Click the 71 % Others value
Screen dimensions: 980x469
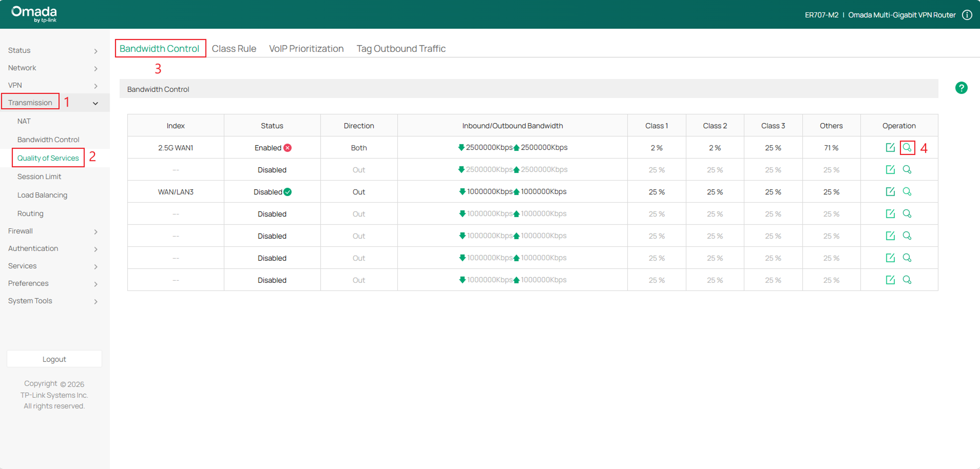pyautogui.click(x=831, y=147)
